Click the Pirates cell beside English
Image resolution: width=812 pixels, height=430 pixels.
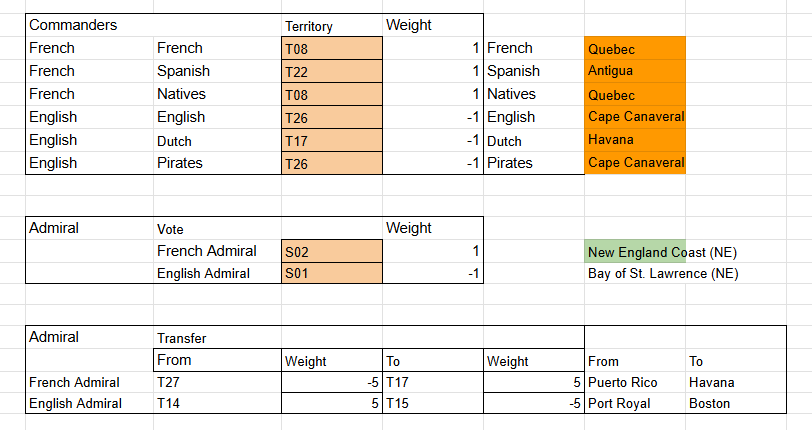tap(217, 163)
